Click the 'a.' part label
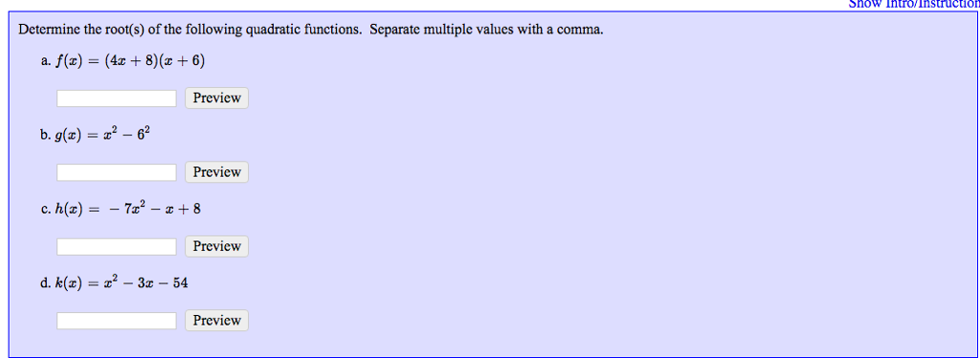980x358 pixels. [45, 61]
